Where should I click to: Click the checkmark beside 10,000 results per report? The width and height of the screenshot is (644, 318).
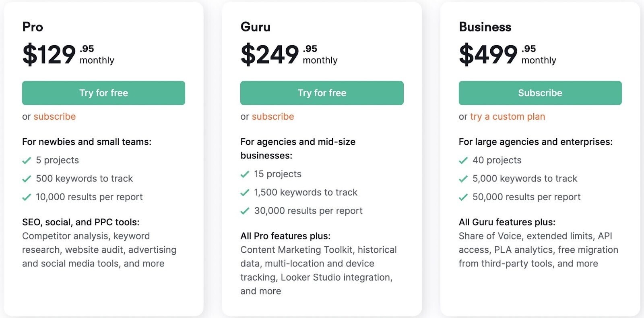pyautogui.click(x=27, y=197)
